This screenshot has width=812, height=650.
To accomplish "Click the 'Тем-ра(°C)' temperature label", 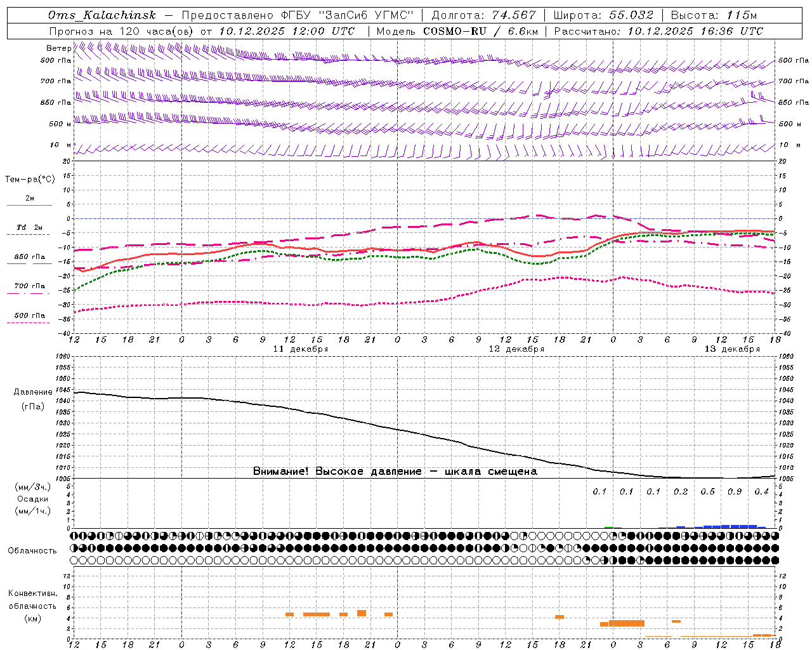I will [30, 179].
